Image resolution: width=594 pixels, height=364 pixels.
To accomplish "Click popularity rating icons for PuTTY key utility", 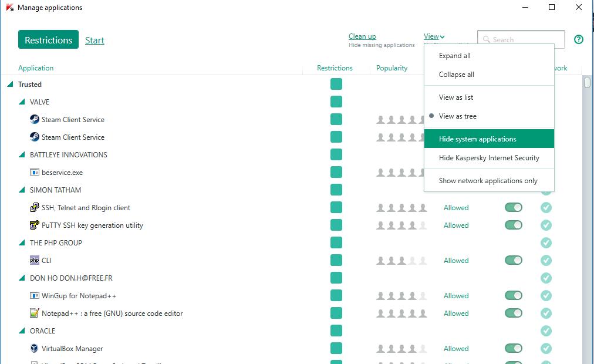I will click(x=401, y=225).
